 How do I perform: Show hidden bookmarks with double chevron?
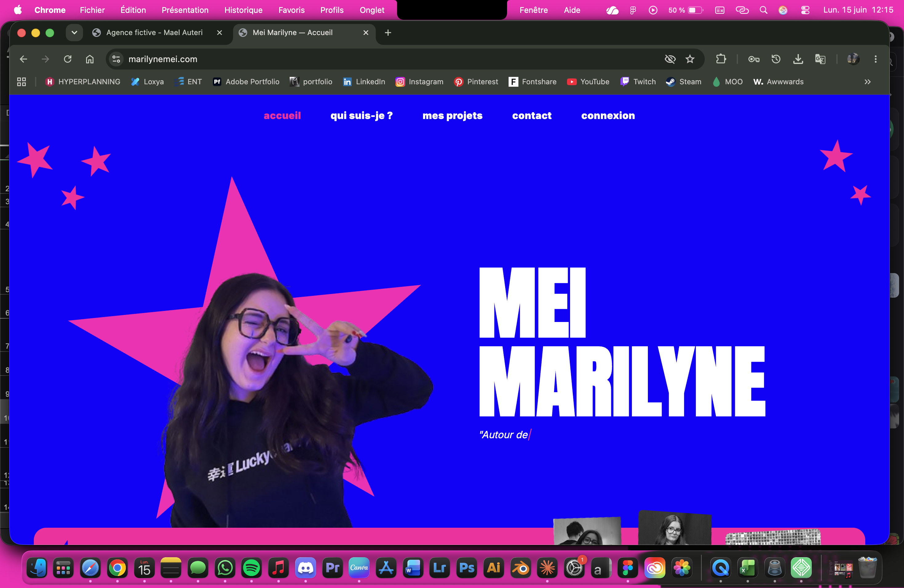[867, 82]
